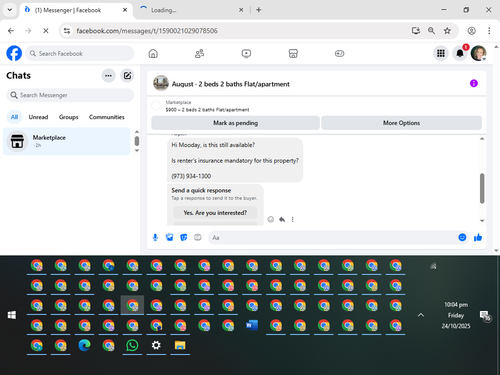Open conversation information purple icon
This screenshot has height=375, width=500.
474,83
